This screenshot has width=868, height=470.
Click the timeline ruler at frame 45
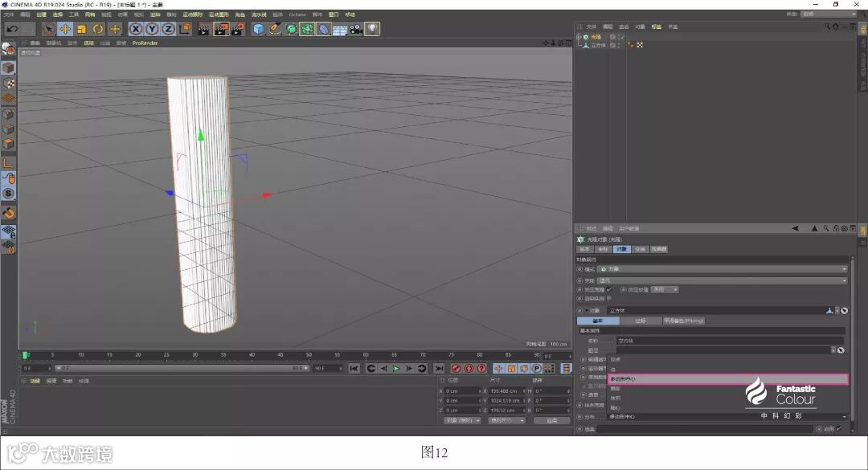coord(279,354)
